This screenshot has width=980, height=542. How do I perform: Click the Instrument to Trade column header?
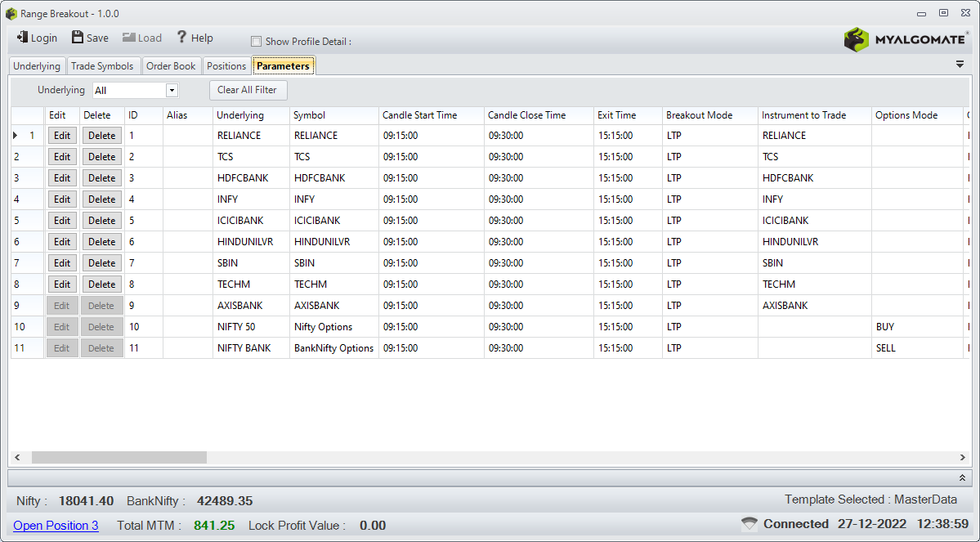tap(814, 115)
